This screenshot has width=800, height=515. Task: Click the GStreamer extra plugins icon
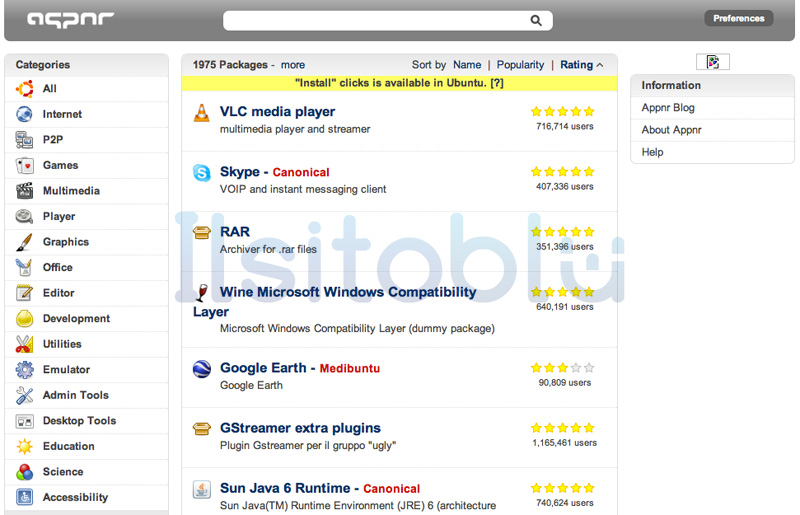click(201, 429)
